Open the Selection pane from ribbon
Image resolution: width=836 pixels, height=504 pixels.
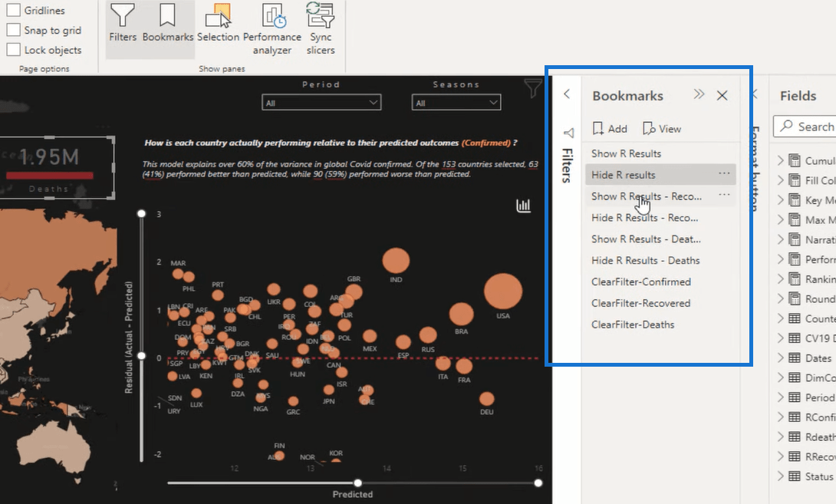(x=218, y=23)
